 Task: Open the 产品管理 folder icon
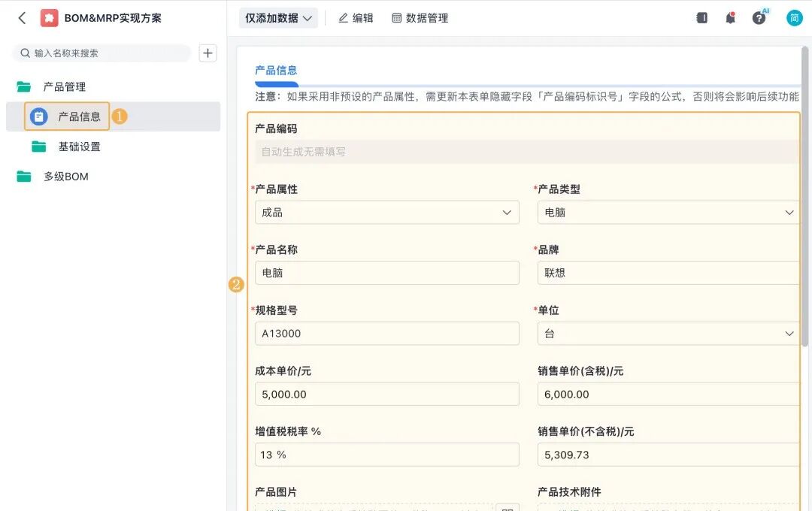click(x=24, y=86)
